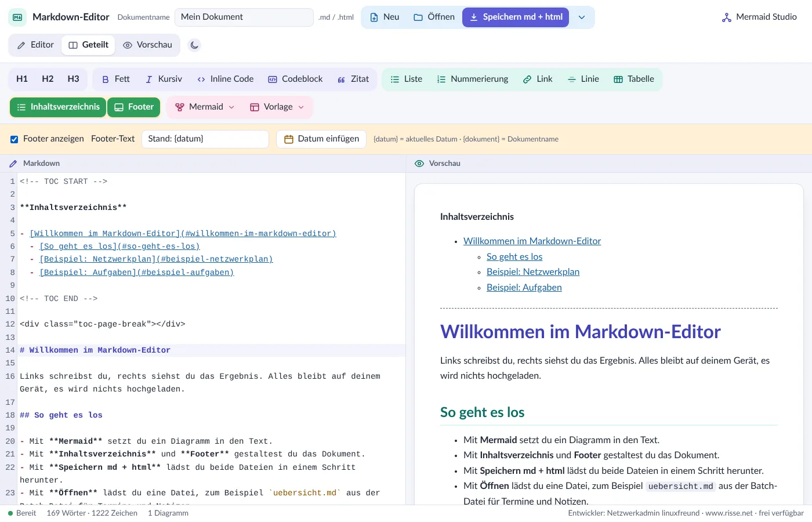Click the Markdown-Editor logo icon

(17, 17)
